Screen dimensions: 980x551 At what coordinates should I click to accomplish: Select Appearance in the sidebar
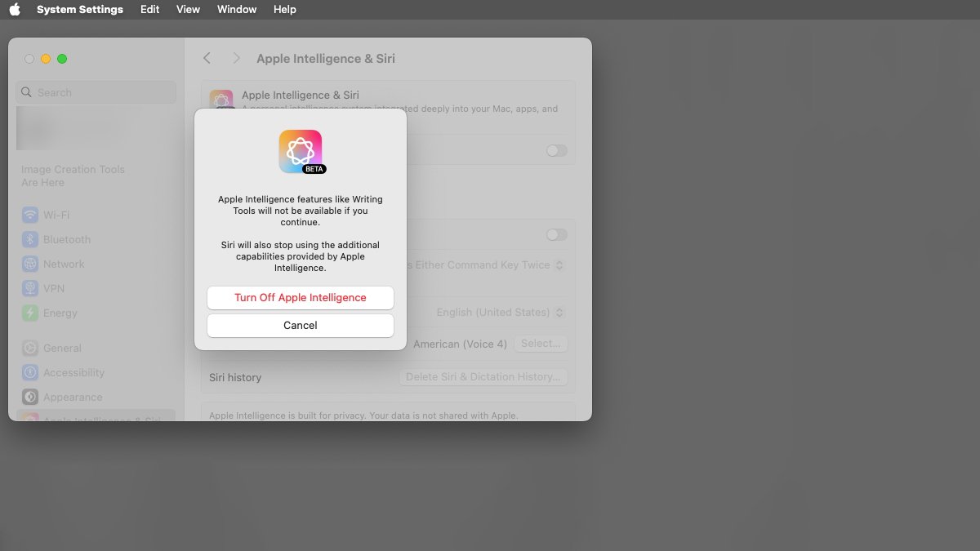[x=96, y=398]
